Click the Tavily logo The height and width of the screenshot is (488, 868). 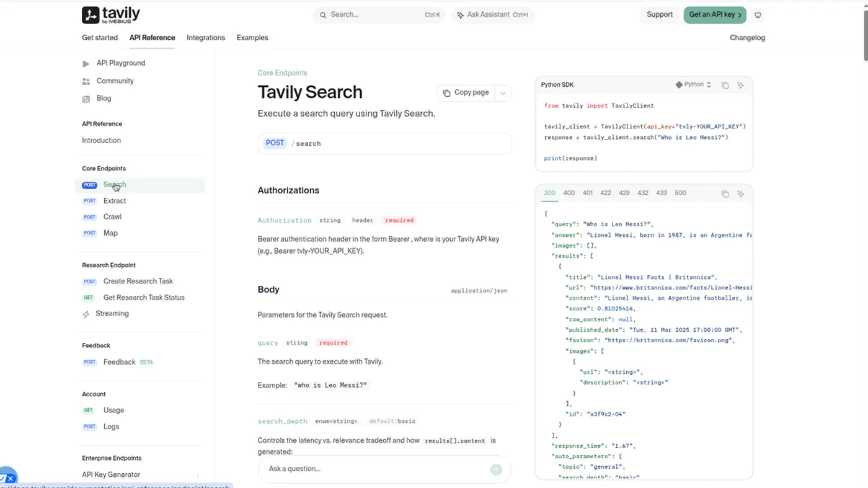point(111,15)
